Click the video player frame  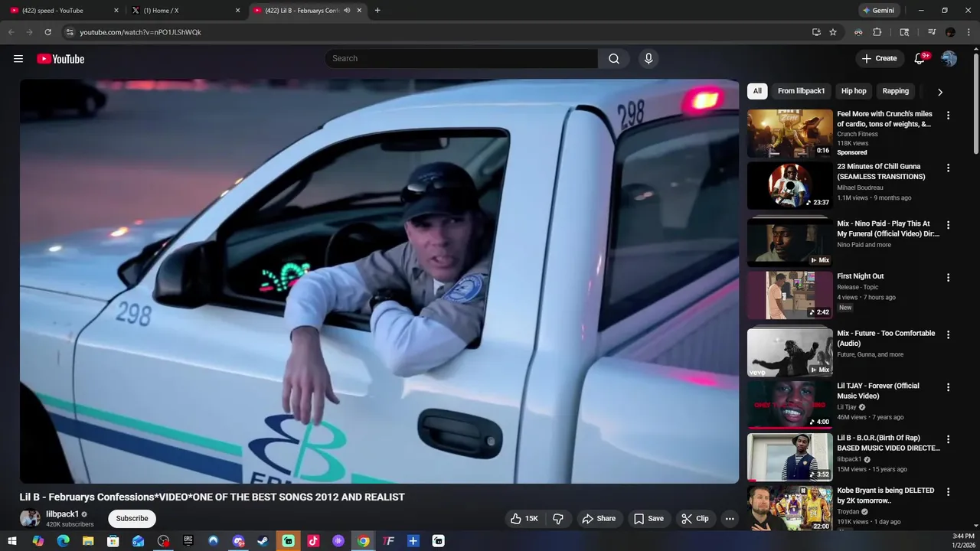click(x=379, y=282)
